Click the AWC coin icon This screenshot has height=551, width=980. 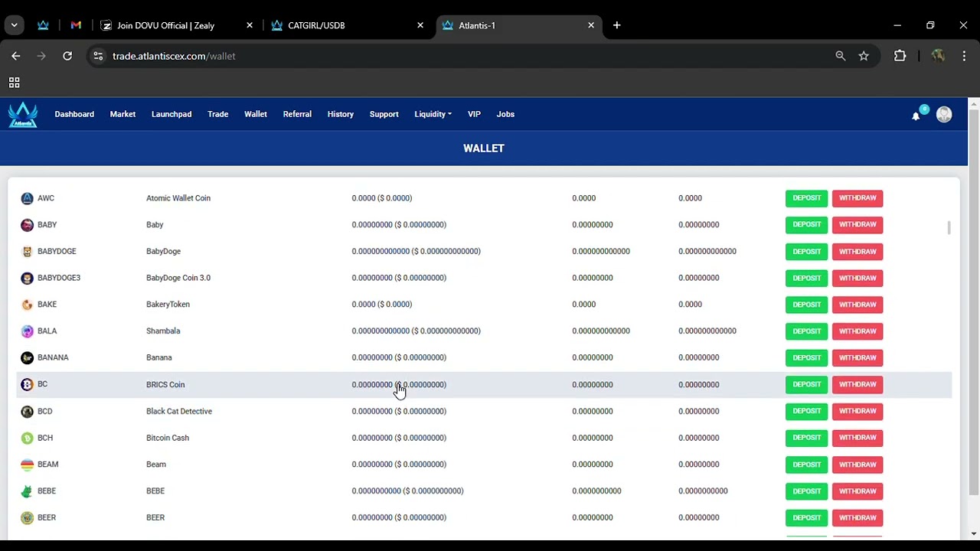[27, 198]
